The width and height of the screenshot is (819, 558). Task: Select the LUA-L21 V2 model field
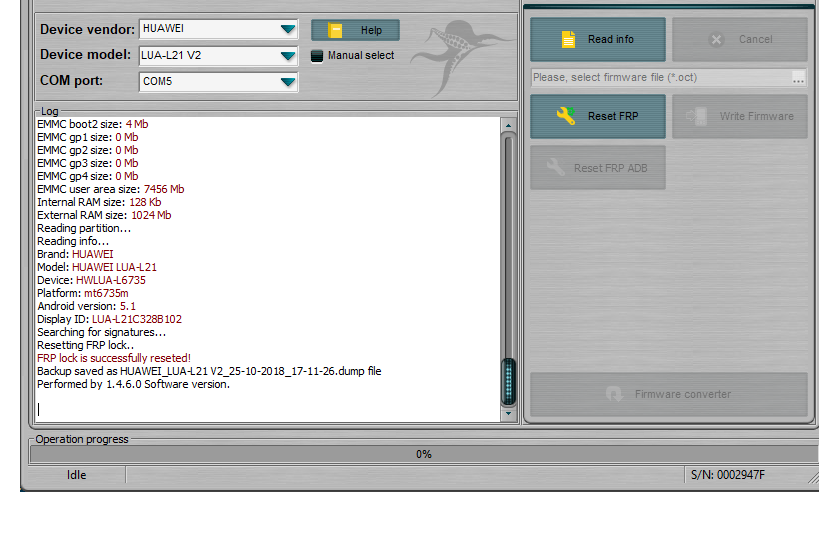tap(218, 55)
